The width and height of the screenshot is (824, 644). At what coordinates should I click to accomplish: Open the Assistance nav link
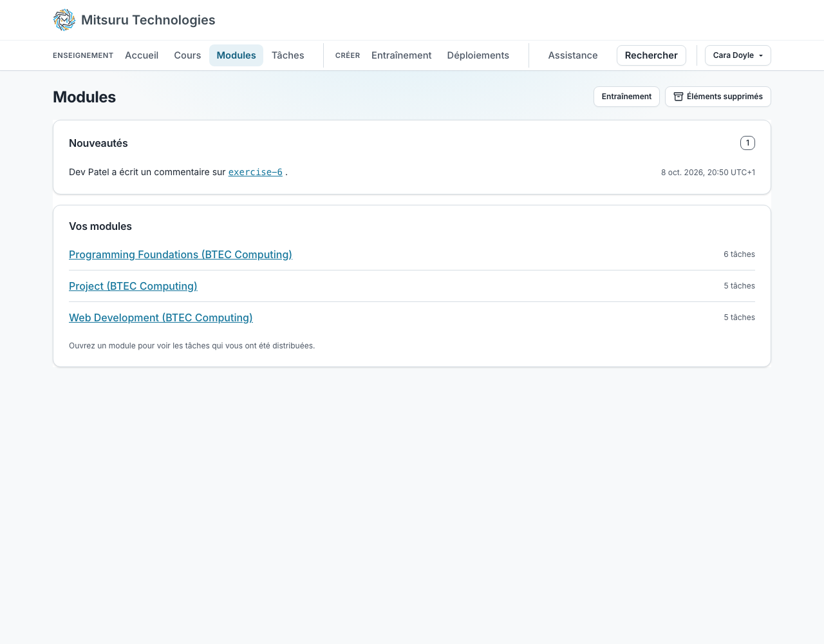pyautogui.click(x=573, y=55)
